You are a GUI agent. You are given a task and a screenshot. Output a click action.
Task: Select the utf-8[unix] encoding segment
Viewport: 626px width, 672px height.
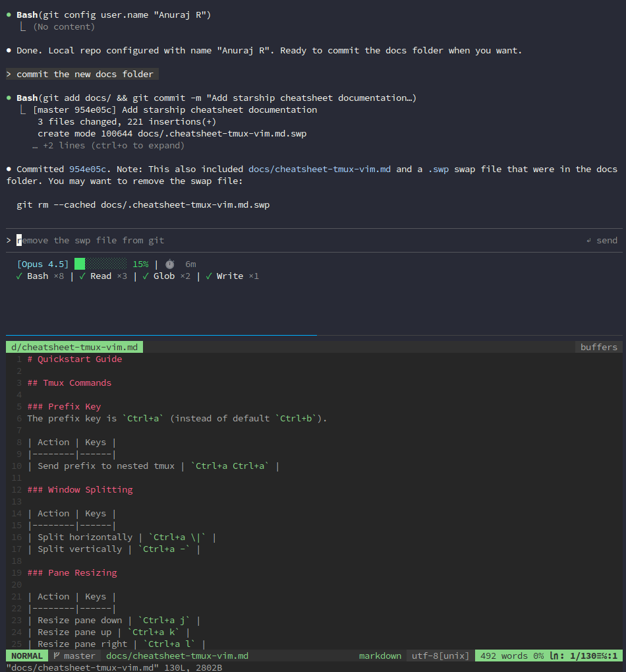click(x=440, y=656)
